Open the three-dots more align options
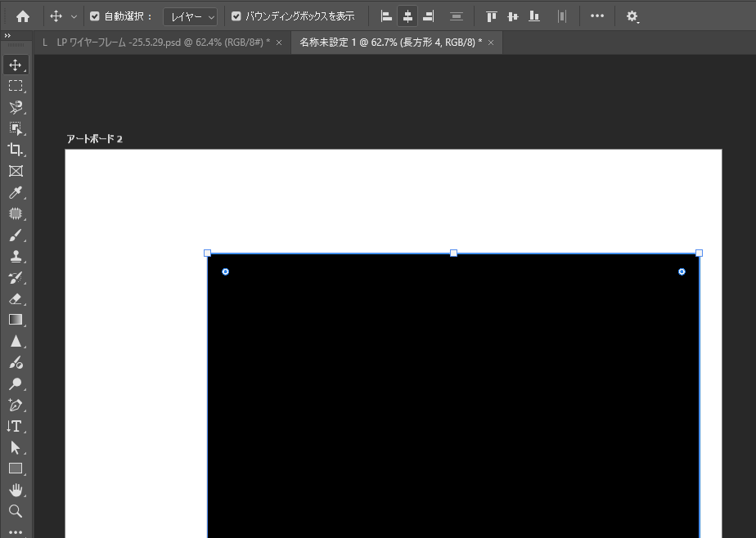The image size is (756, 538). click(597, 16)
